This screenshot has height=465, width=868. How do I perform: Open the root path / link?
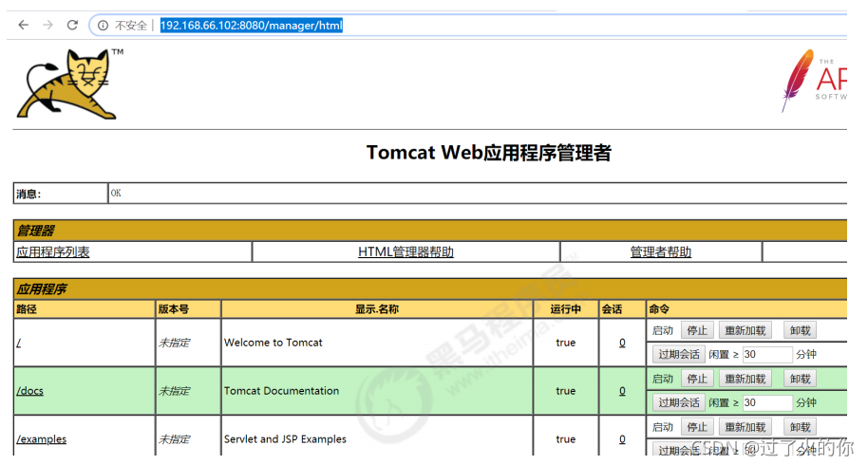pos(19,343)
